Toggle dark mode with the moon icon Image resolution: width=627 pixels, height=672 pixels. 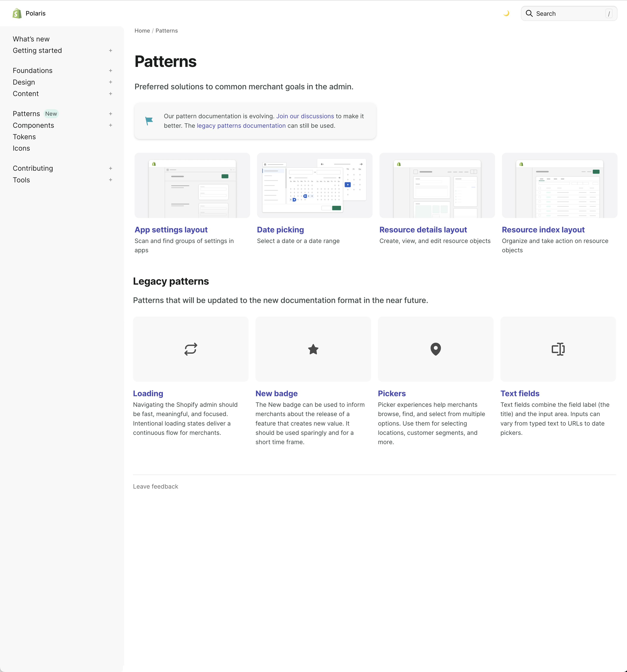click(506, 14)
